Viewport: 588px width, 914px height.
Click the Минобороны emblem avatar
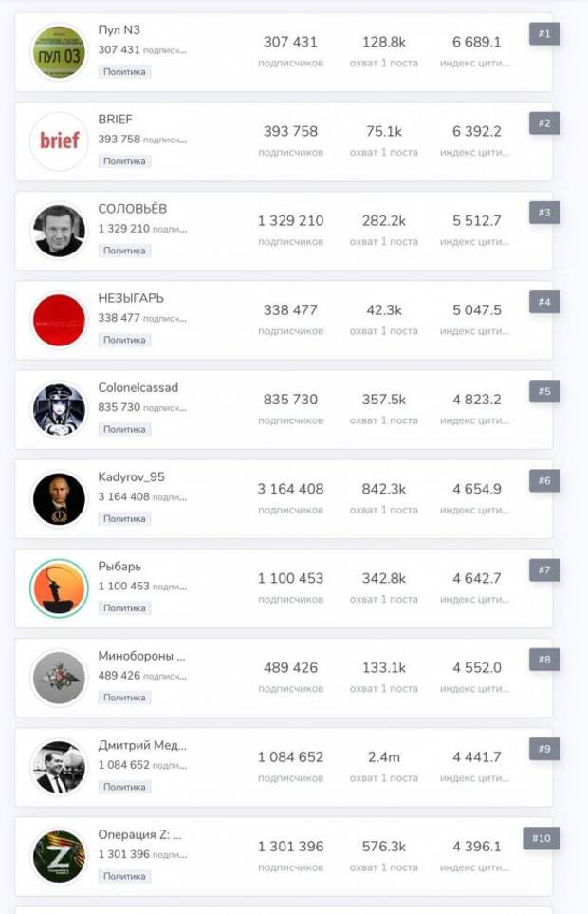(59, 678)
